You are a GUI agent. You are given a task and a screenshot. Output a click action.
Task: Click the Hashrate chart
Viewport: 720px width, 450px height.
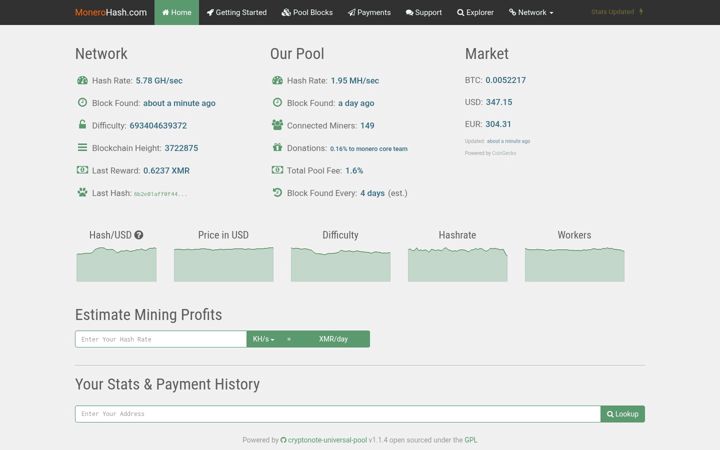tap(458, 264)
